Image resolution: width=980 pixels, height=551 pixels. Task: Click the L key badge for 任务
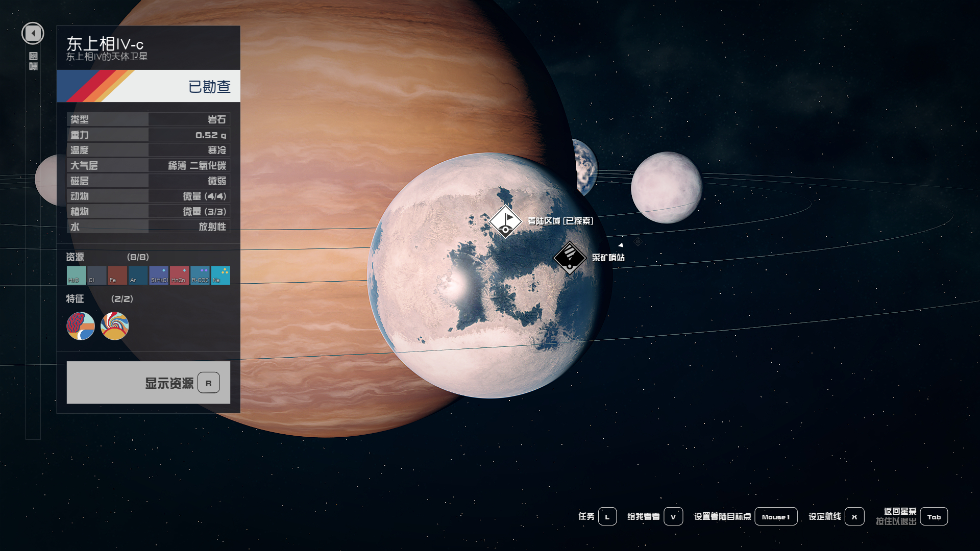[x=607, y=516]
